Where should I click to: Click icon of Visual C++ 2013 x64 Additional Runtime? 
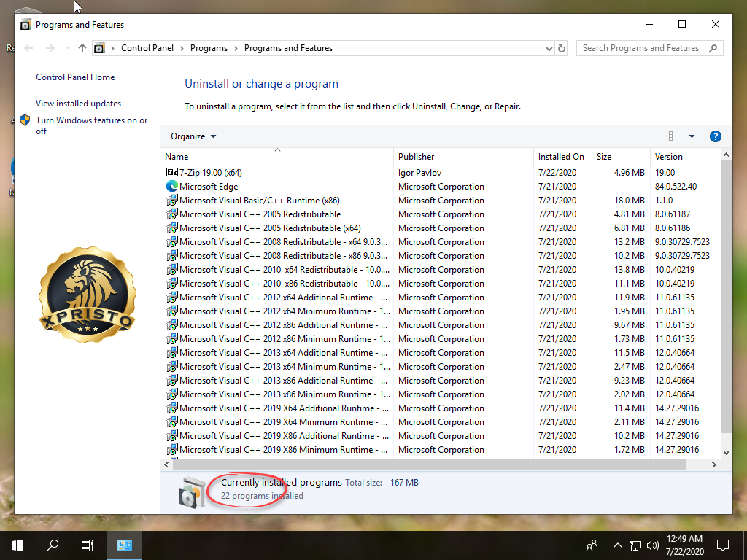point(172,352)
